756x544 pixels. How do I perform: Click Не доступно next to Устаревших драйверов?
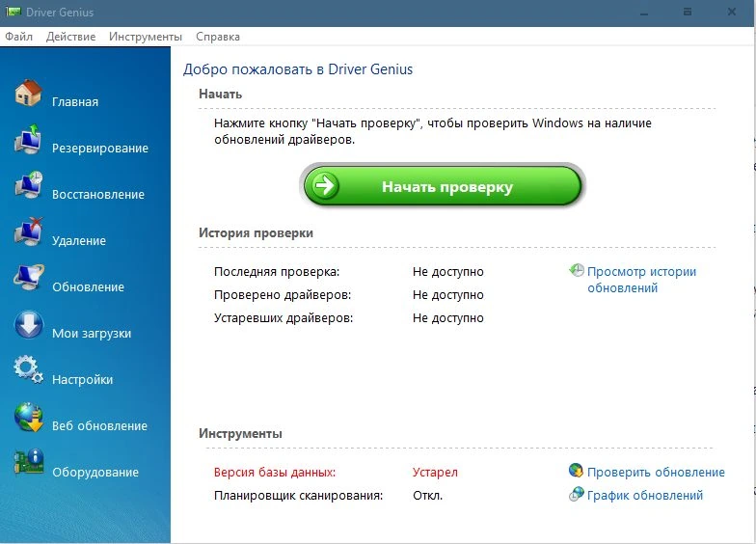(447, 318)
